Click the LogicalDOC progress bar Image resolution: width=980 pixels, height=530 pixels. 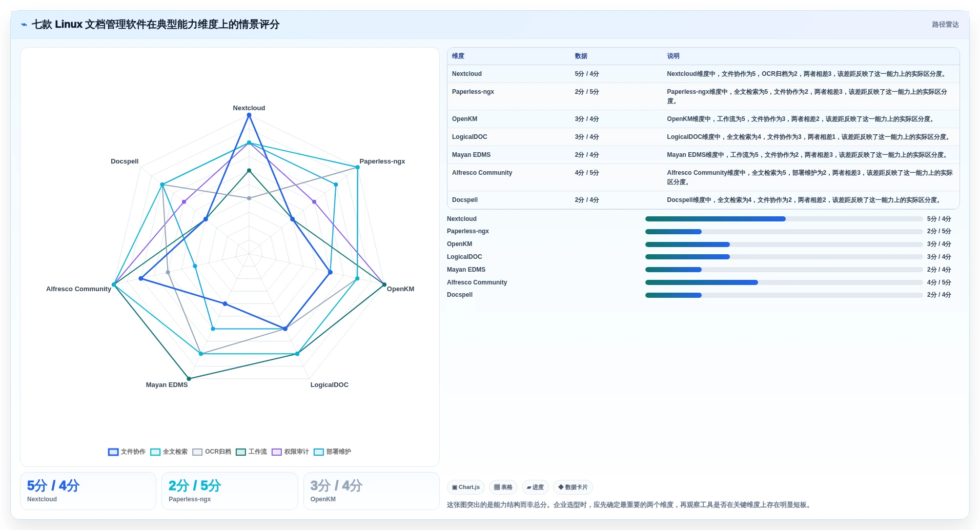pos(784,257)
